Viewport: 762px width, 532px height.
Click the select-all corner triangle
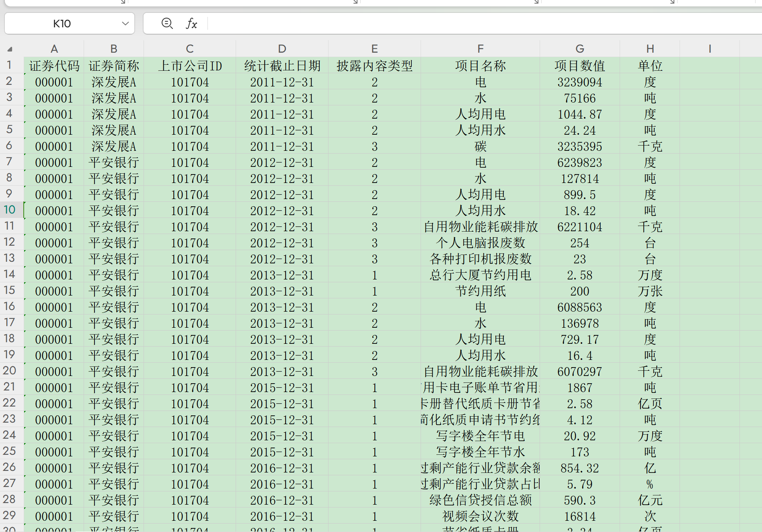[10, 49]
